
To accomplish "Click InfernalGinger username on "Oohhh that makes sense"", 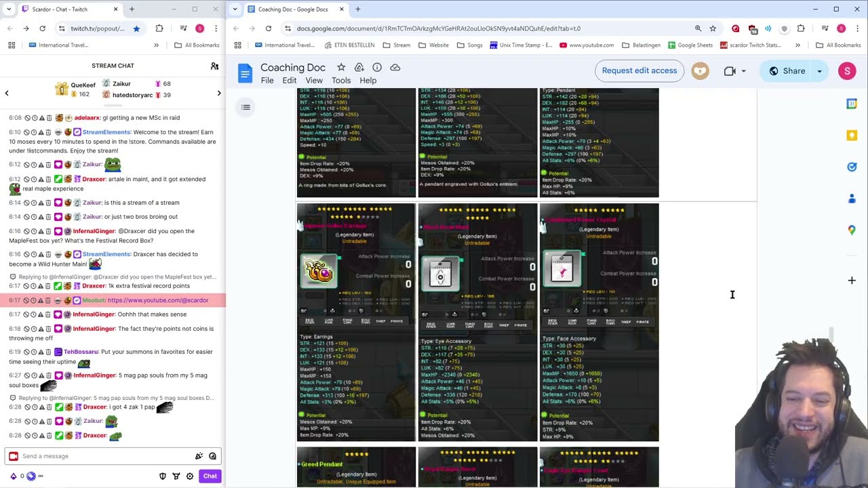I will click(94, 314).
